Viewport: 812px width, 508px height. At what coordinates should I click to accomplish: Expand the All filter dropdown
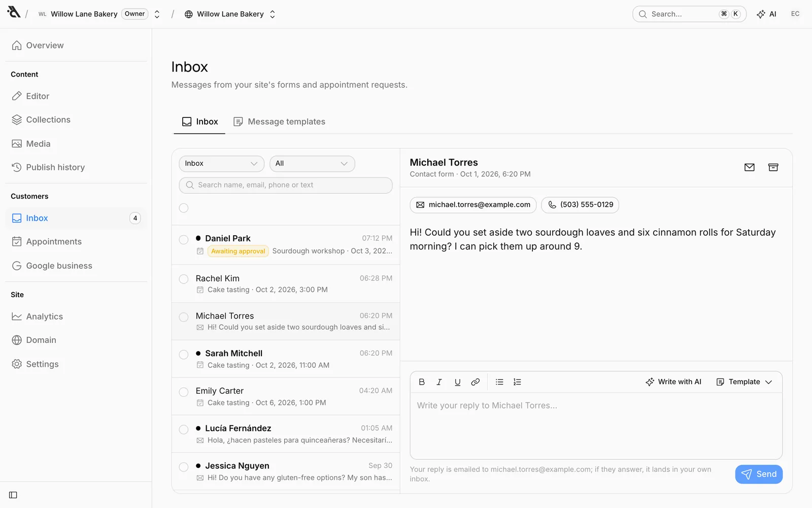coord(312,164)
